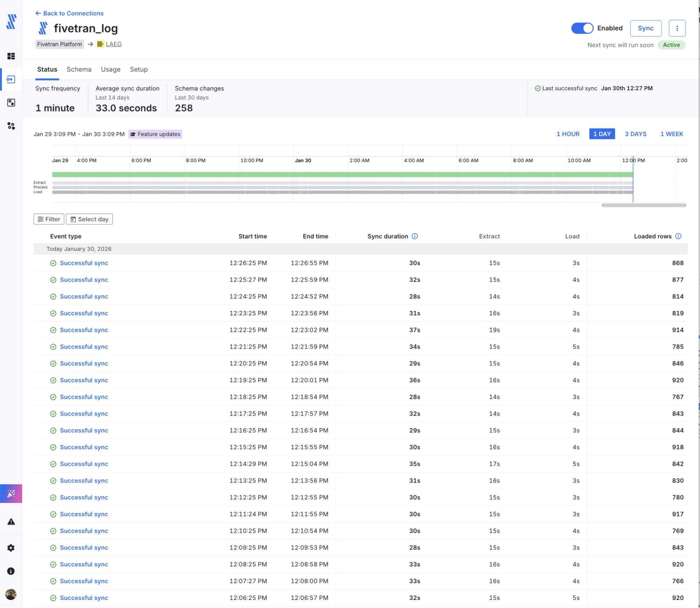700x608 pixels.
Task: Toggle the Enabled connection switch
Action: [582, 28]
